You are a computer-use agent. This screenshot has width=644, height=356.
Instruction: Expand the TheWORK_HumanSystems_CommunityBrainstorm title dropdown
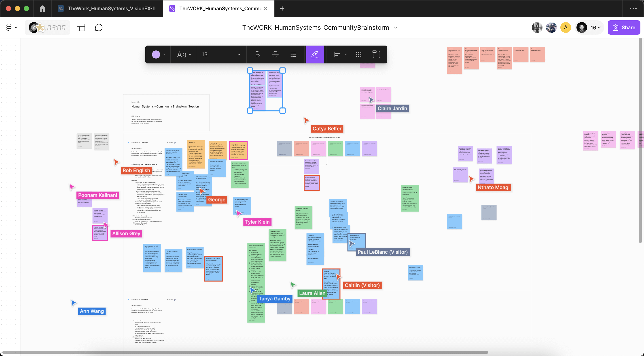pyautogui.click(x=395, y=27)
